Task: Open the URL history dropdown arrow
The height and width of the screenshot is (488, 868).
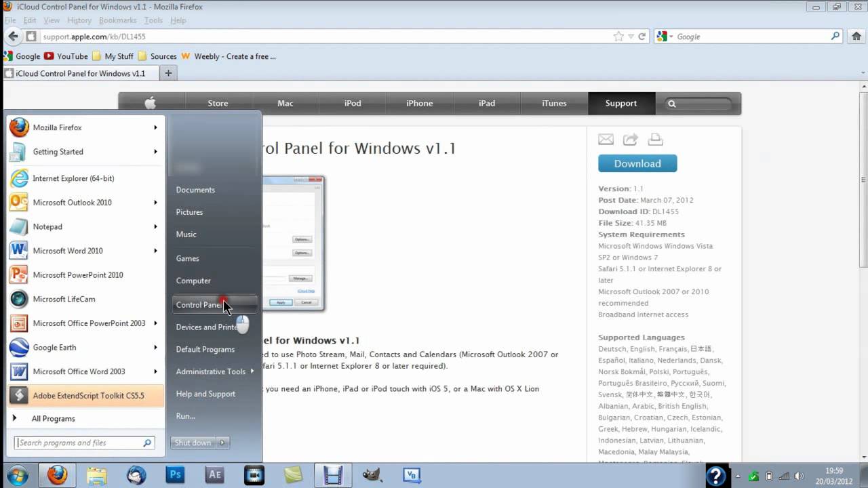Action: point(631,37)
